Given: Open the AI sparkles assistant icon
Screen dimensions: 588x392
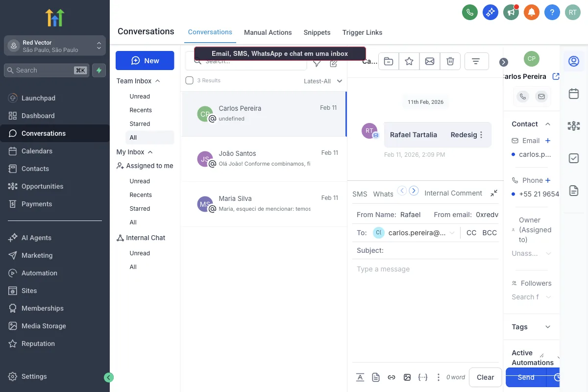Looking at the screenshot, I should tap(490, 12).
